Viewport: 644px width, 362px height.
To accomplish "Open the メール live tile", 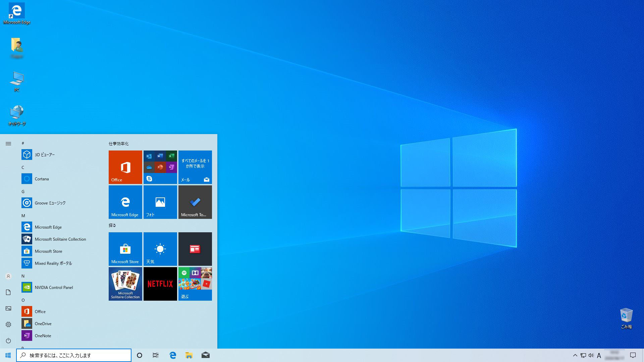I will (195, 167).
